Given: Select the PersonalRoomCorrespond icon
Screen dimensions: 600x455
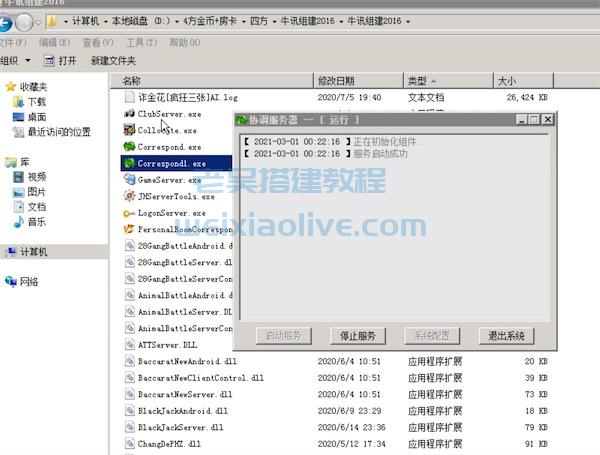Looking at the screenshot, I should [129, 229].
